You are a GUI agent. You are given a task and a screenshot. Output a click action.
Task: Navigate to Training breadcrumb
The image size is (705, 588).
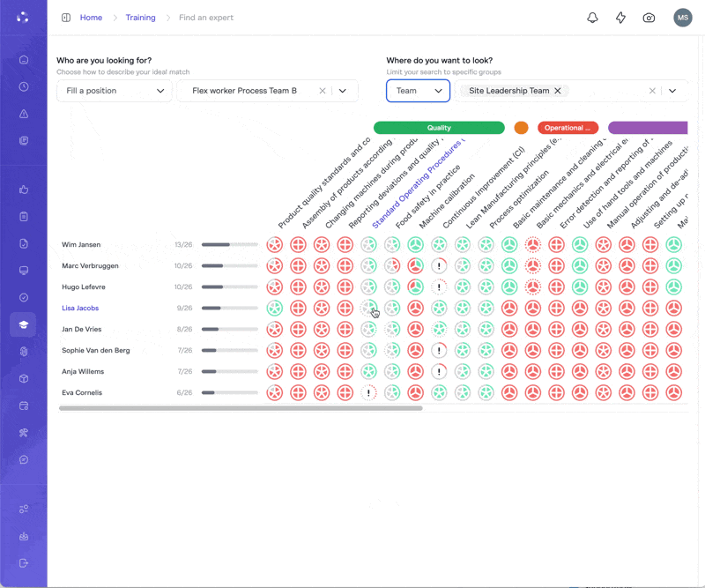[x=140, y=18]
